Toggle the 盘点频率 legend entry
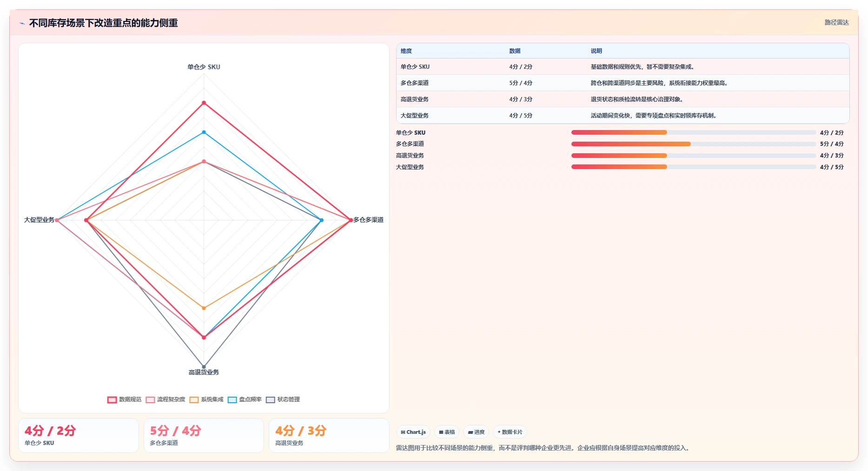 [x=245, y=399]
